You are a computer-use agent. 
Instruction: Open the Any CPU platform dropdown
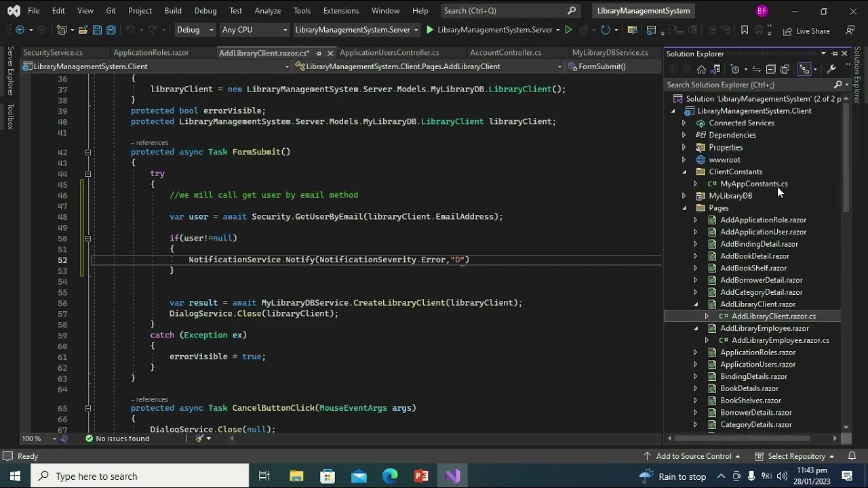(x=255, y=30)
